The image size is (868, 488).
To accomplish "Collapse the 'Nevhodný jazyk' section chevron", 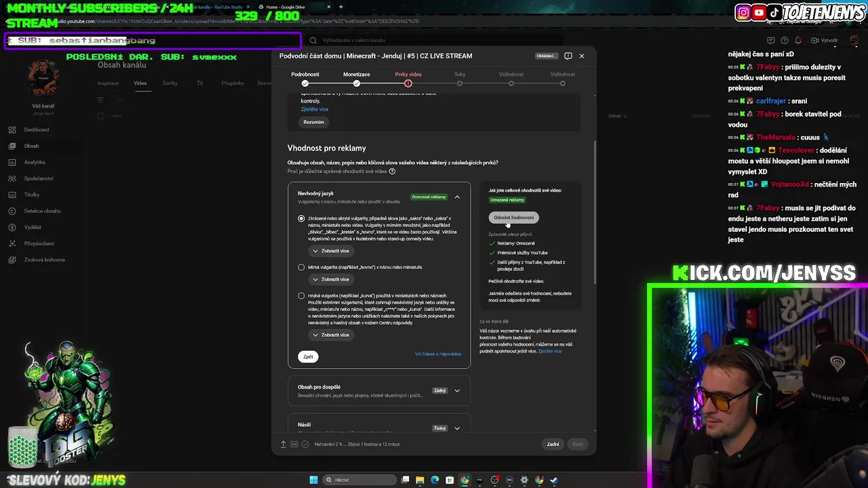I will [x=457, y=197].
